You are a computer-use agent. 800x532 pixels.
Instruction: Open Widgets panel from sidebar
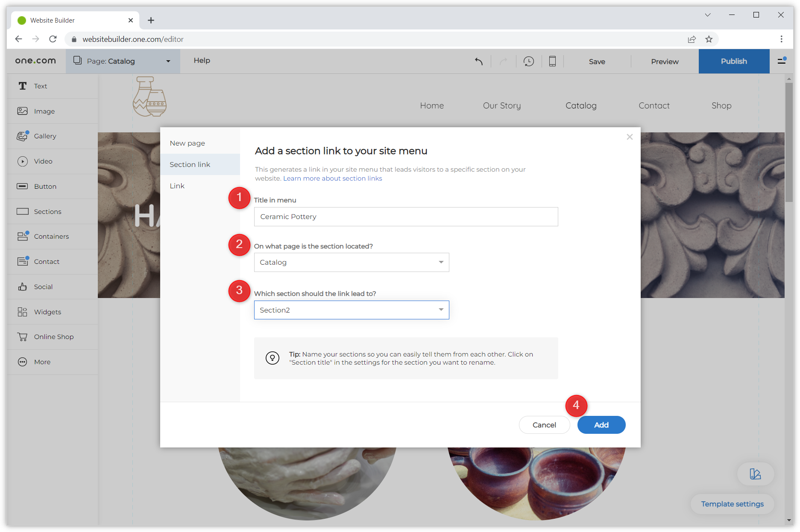[47, 312]
